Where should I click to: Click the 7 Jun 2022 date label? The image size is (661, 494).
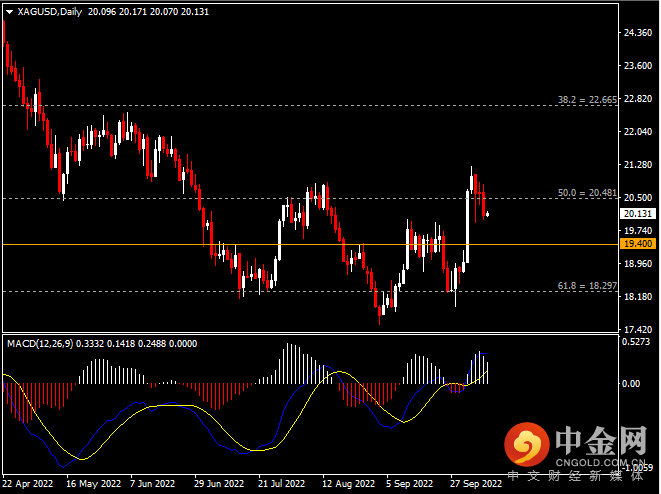[153, 483]
